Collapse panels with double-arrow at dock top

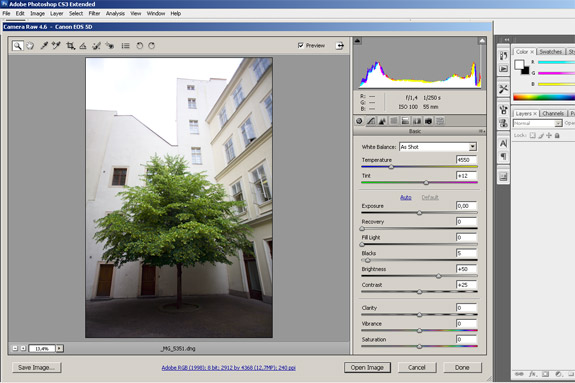(x=507, y=40)
